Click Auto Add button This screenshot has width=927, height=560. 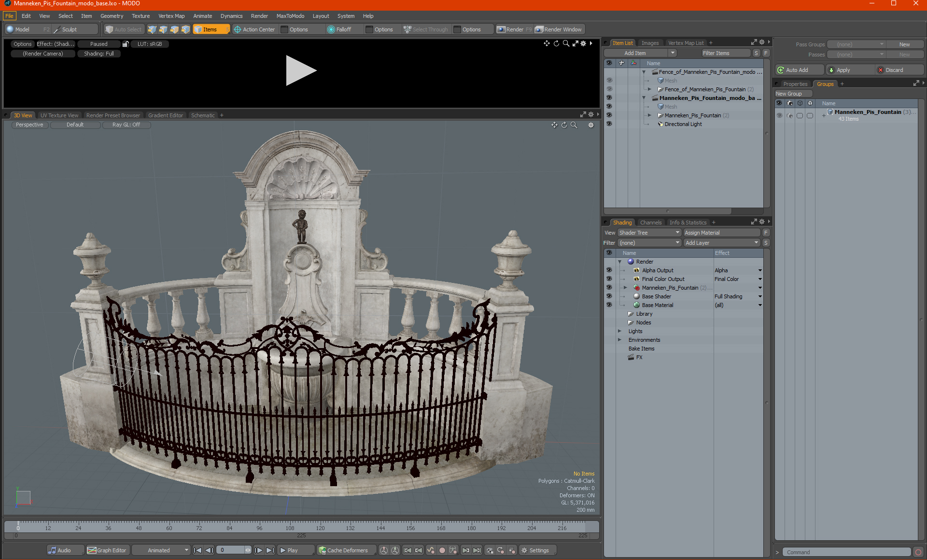pos(800,70)
